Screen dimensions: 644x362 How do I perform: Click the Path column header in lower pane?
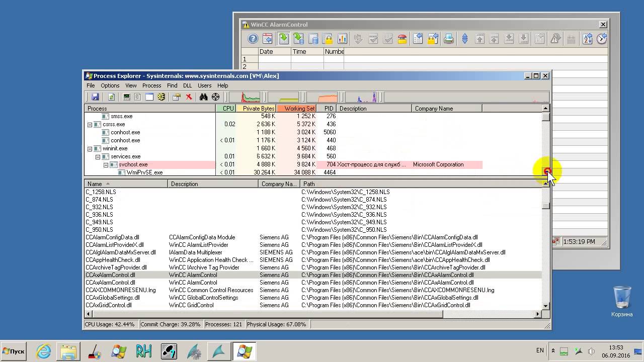coord(421,184)
